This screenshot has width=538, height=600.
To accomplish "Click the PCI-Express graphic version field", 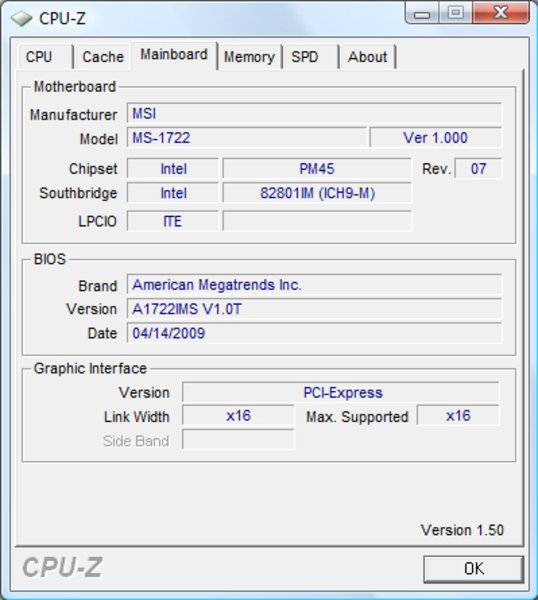I will coord(341,393).
